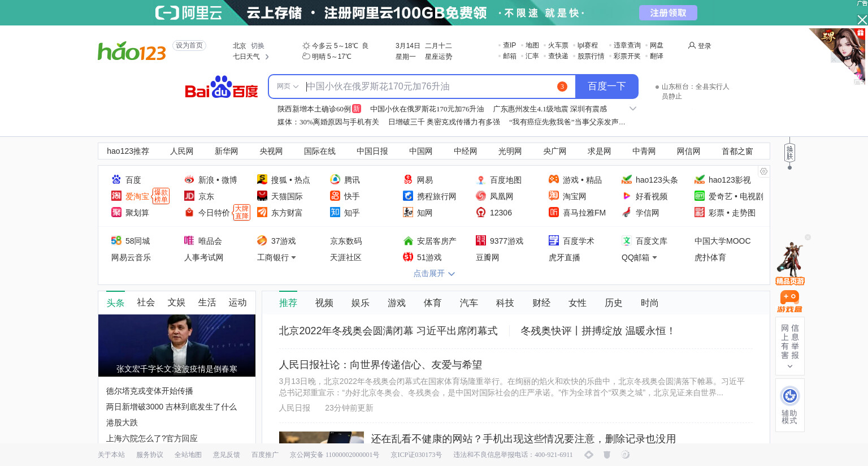Screen dimensions: 868x466
Task: Open the 知乎 site icon
Action: (335, 213)
